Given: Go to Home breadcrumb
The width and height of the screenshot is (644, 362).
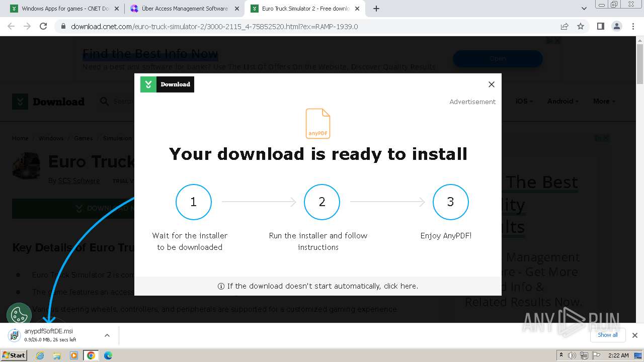Looking at the screenshot, I should [x=20, y=138].
